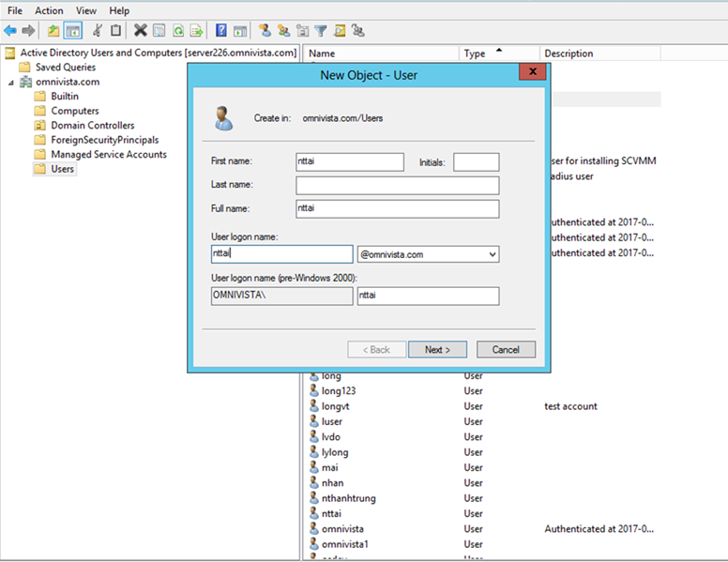Click the Forward arrow in the toolbar
Viewport: 728px width, 562px height.
click(28, 31)
